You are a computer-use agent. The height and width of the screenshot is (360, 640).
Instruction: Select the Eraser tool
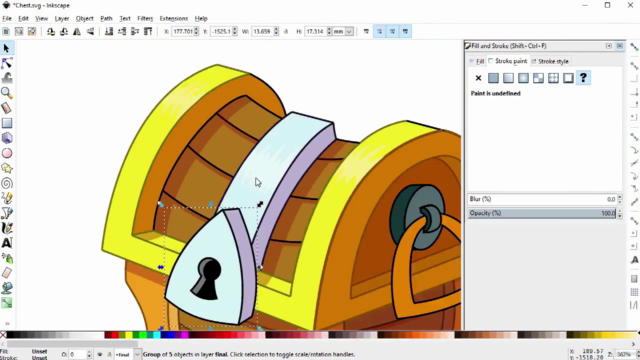(x=7, y=273)
